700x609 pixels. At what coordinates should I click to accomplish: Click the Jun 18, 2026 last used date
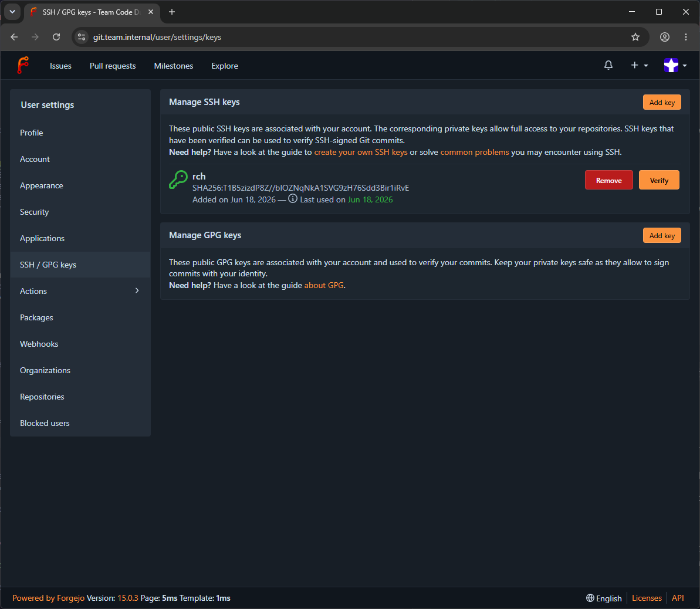370,199
